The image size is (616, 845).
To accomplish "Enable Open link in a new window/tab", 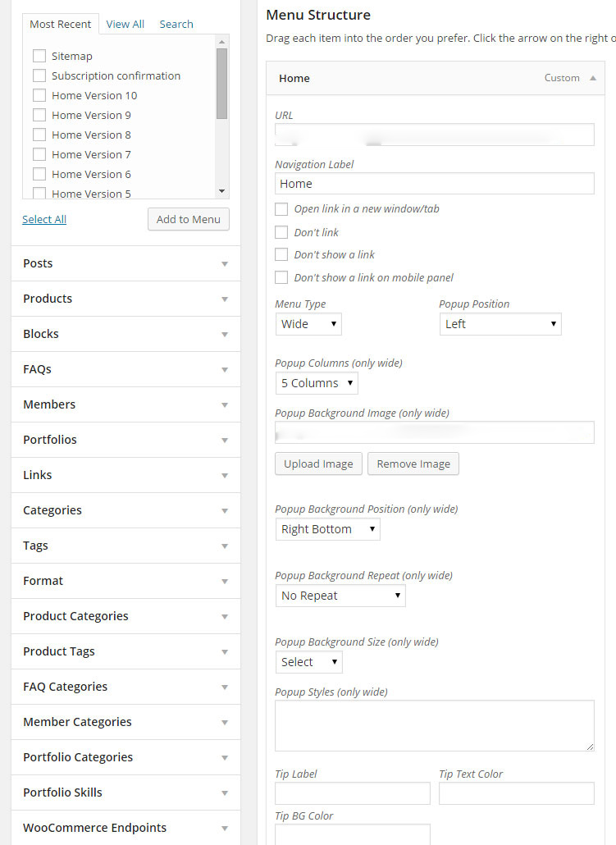I will click(x=281, y=209).
